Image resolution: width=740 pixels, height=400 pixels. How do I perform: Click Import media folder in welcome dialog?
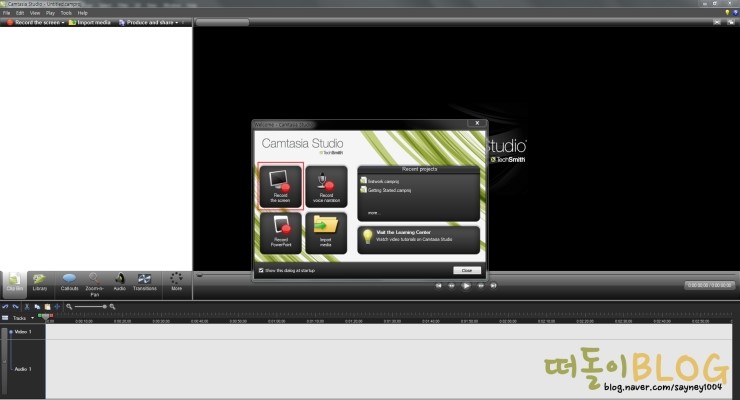[x=326, y=233]
